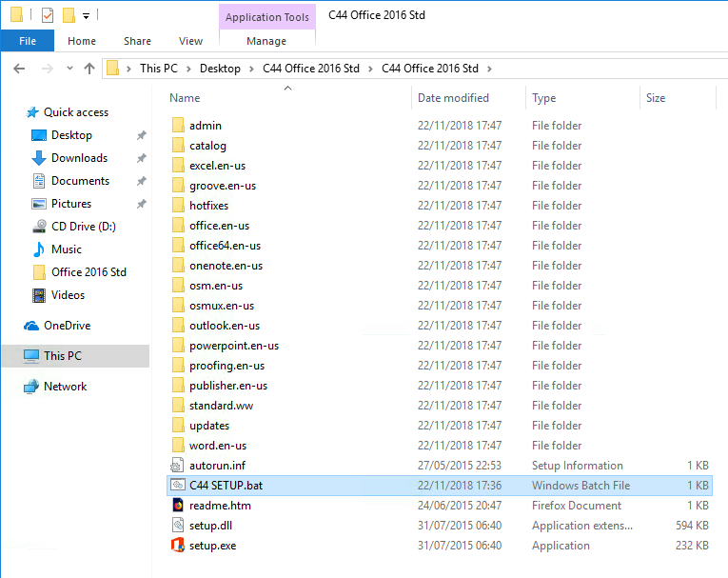Open the Manage tab under Application Tools
728x578 pixels.
266,41
